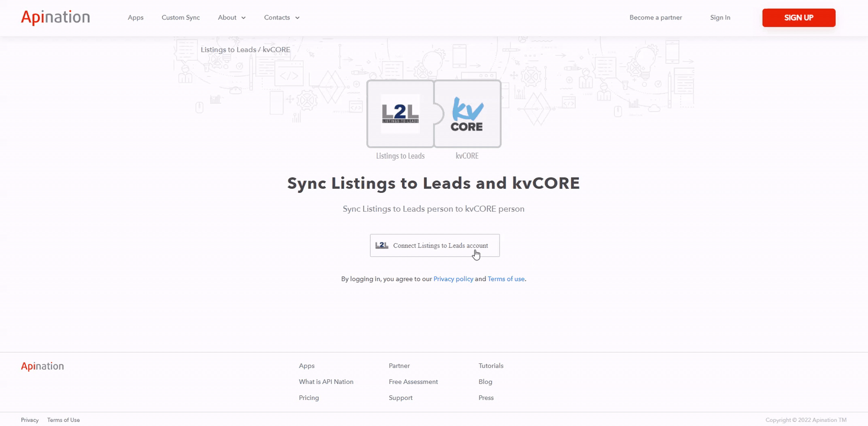Open Apps from the footer links
The image size is (868, 426).
click(307, 366)
